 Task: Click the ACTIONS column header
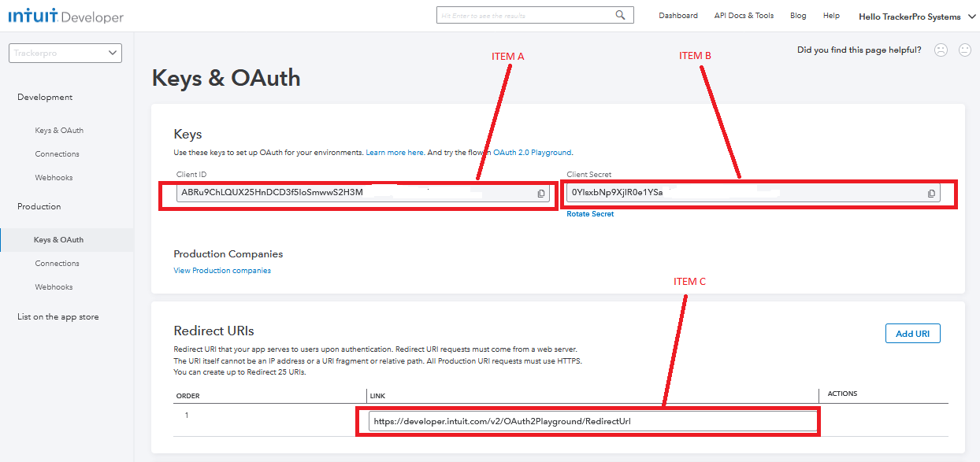842,394
